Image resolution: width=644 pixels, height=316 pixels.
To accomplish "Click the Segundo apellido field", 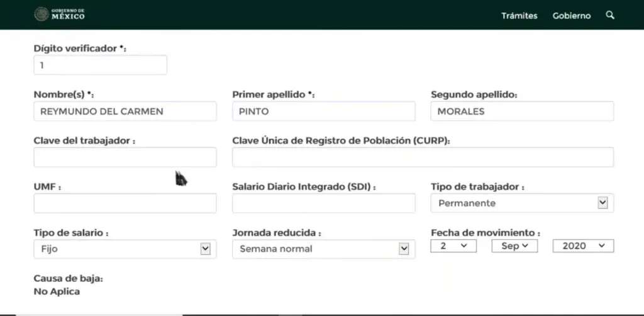I will tap(522, 111).
